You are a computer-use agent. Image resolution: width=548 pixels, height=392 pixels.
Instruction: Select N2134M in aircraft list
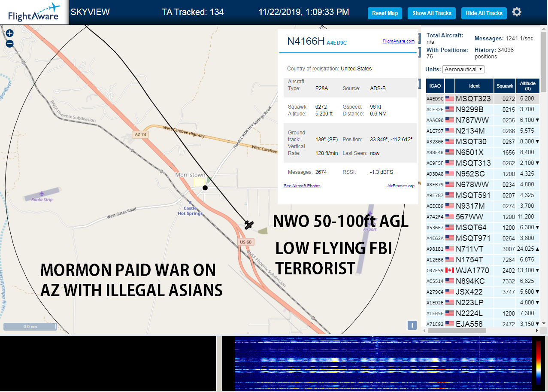[483, 131]
